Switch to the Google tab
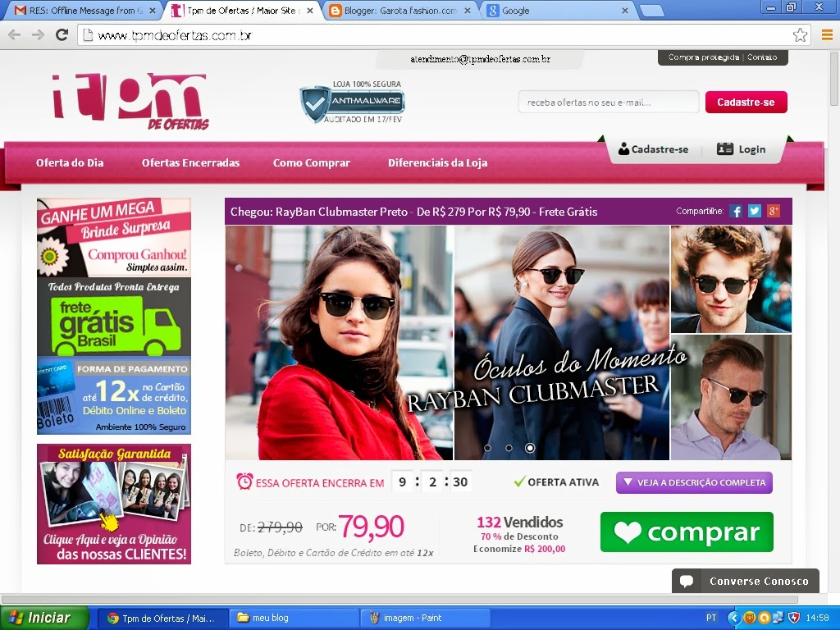 557,10
